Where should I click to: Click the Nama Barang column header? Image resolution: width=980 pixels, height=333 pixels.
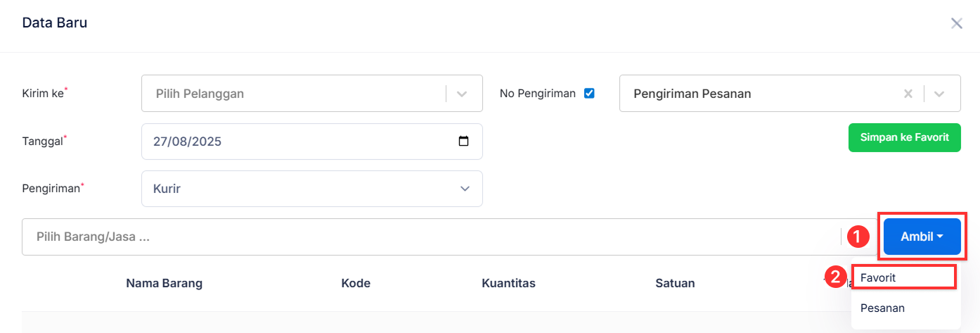point(164,284)
